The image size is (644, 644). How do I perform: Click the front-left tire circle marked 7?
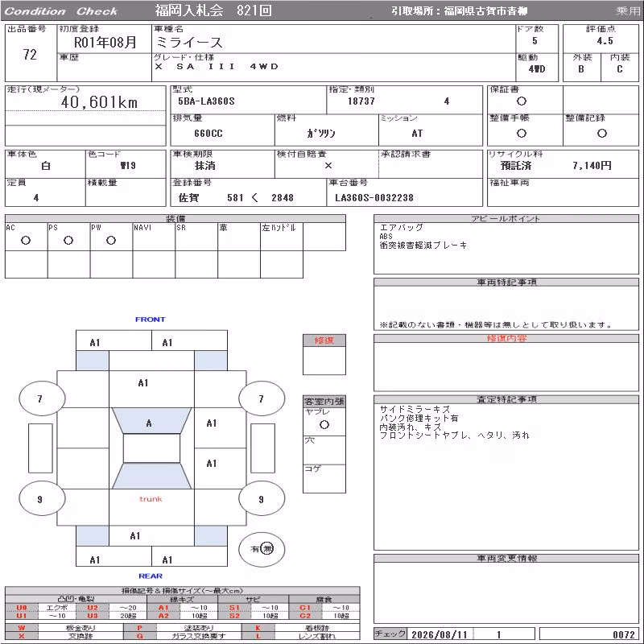tap(42, 398)
